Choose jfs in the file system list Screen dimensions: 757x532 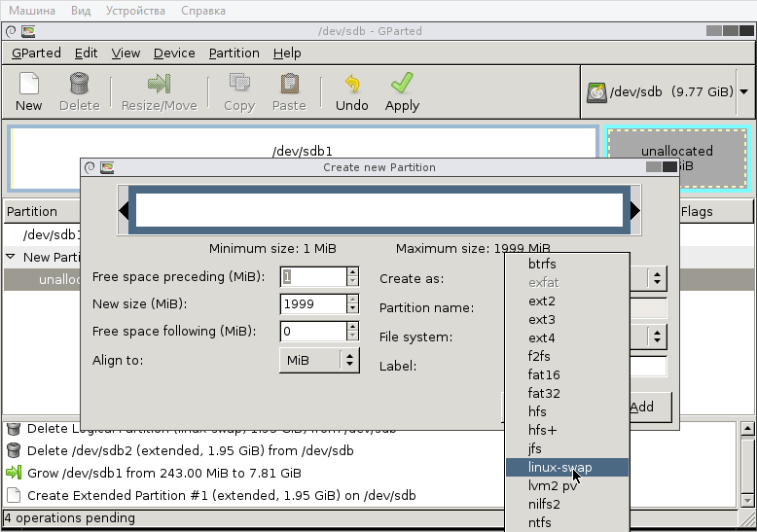coord(567,449)
